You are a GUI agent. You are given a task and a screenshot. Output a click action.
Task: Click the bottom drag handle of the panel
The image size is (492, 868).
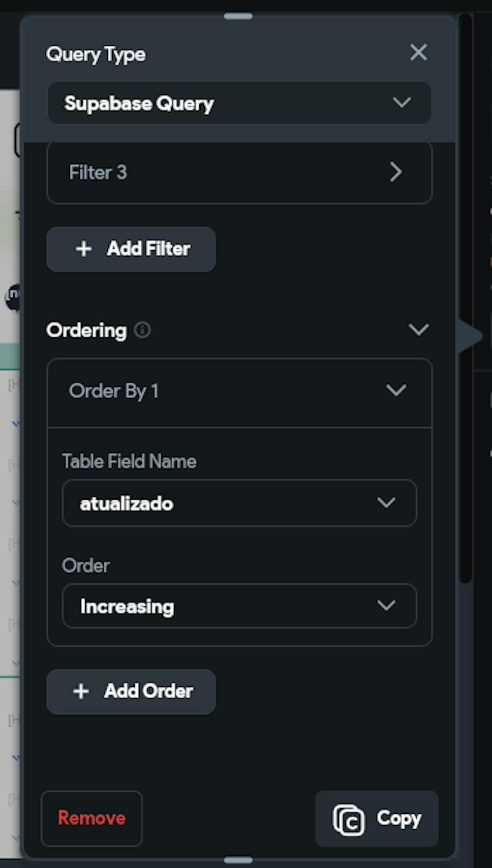[x=238, y=861]
